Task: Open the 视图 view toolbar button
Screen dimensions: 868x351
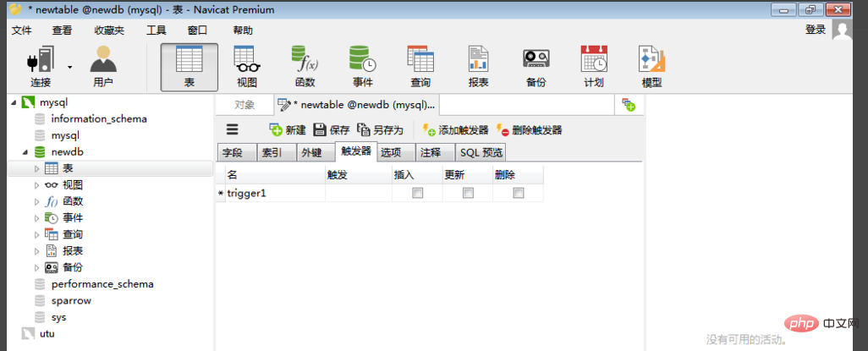Action: [x=247, y=68]
